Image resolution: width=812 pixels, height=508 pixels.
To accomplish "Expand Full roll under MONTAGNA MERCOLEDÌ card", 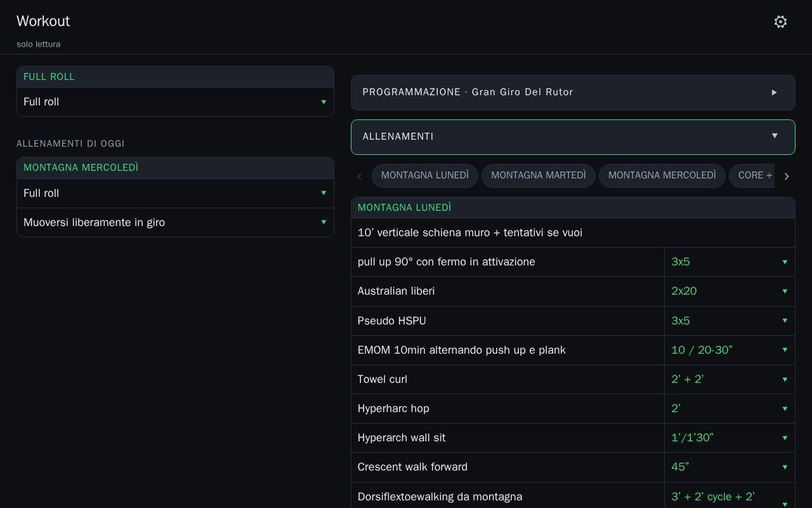I will [x=175, y=194].
